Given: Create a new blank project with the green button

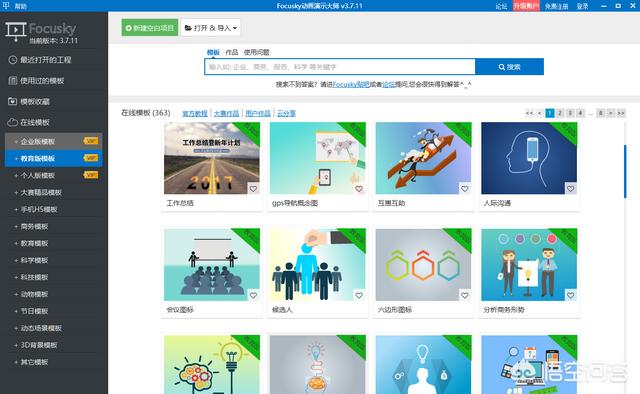Looking at the screenshot, I should [150, 28].
